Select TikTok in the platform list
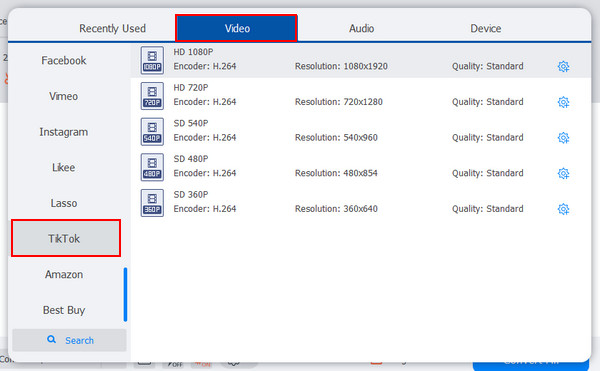Viewport: 600px width, 371px height. click(x=66, y=238)
